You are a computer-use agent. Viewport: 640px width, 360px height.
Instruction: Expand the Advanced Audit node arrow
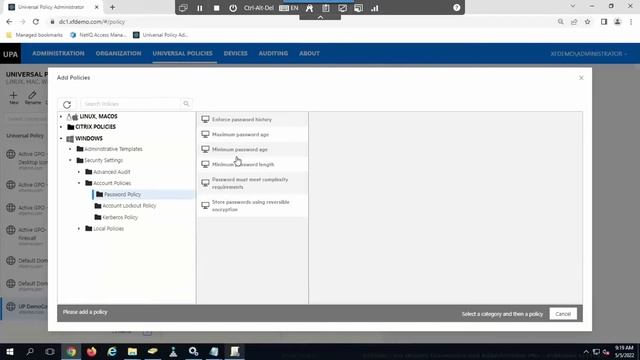(79, 172)
